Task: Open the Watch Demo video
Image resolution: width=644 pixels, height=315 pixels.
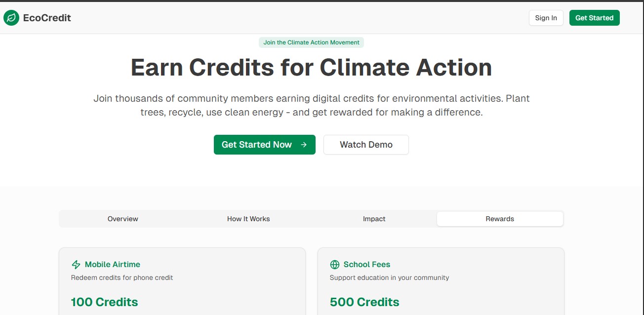Action: [x=366, y=145]
